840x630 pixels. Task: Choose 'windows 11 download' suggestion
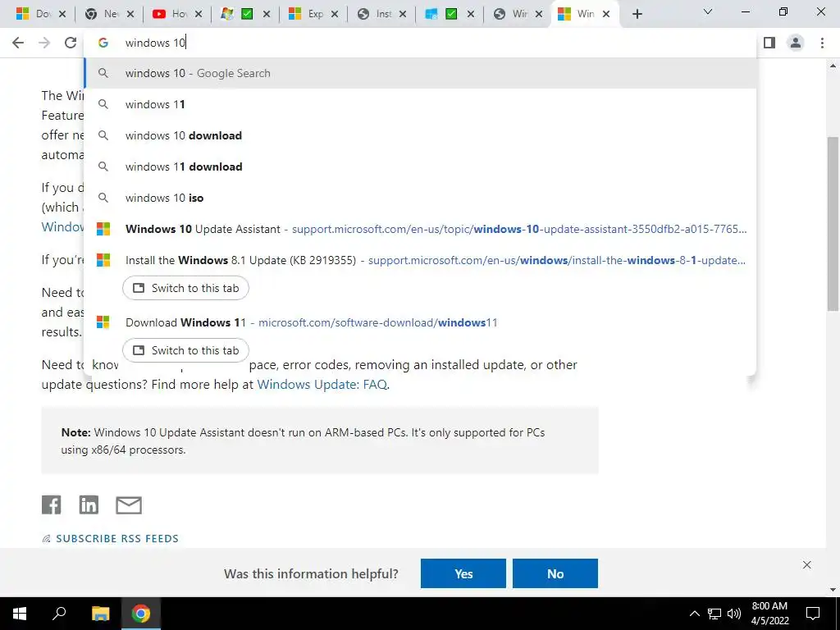click(420, 167)
